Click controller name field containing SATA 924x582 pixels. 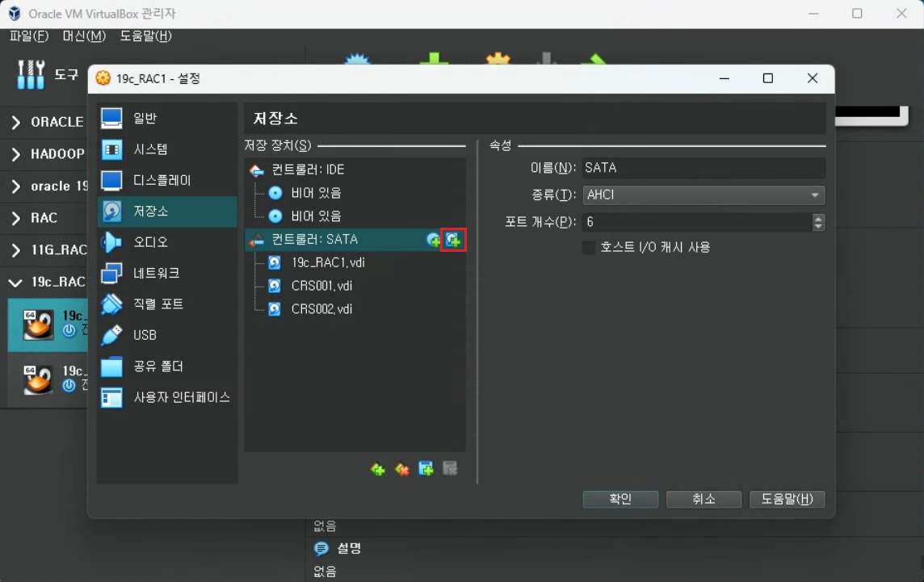(703, 168)
